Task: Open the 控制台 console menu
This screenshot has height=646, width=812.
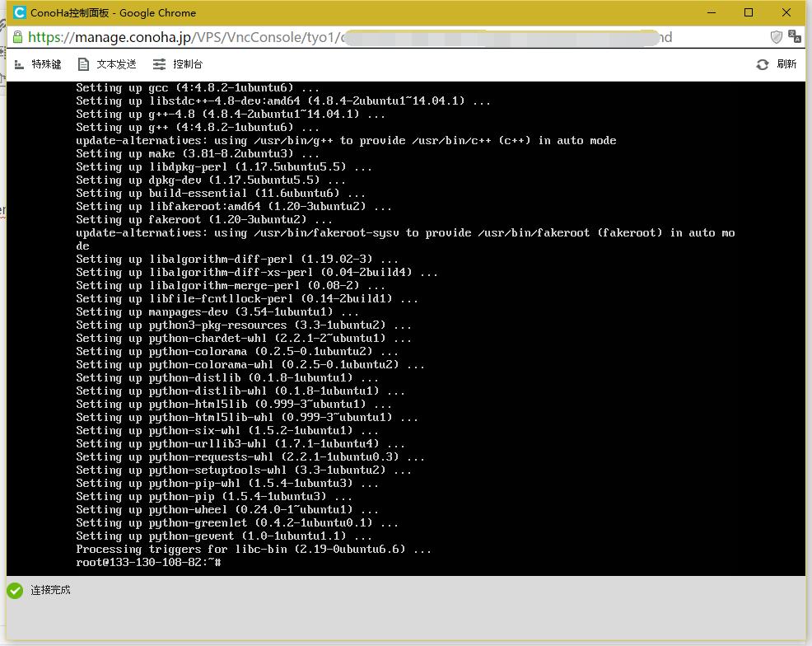Action: [x=178, y=64]
